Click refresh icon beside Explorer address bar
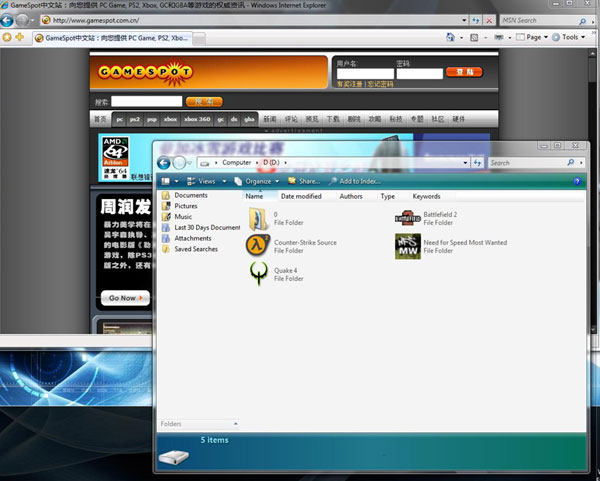Image resolution: width=600 pixels, height=481 pixels. click(477, 163)
